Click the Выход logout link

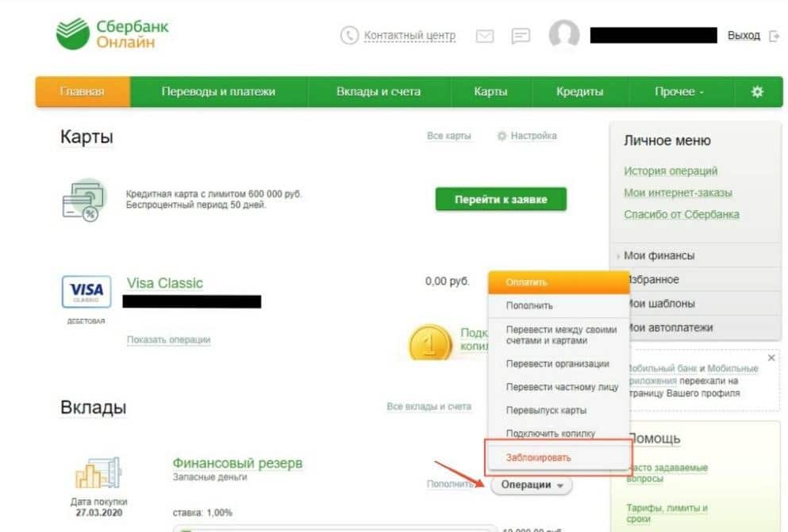(744, 36)
